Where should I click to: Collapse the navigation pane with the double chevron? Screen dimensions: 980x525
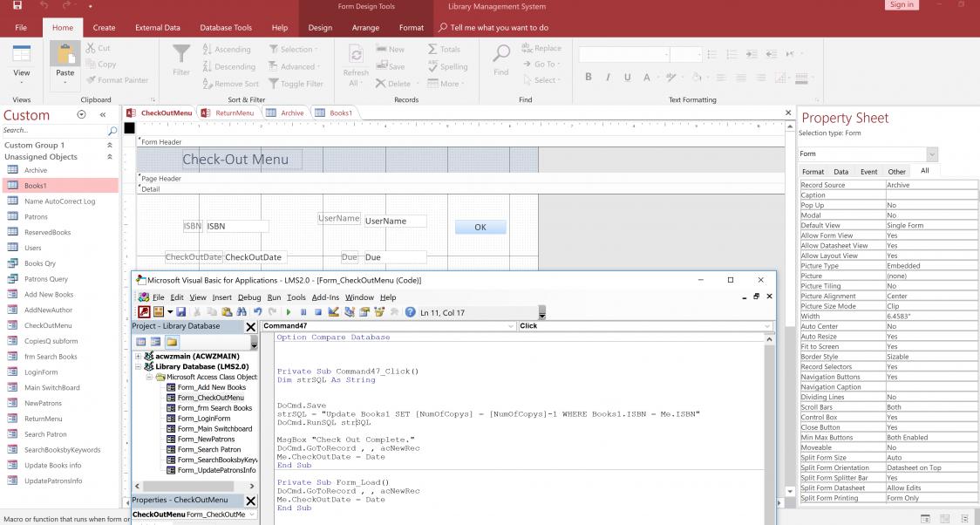(x=103, y=115)
